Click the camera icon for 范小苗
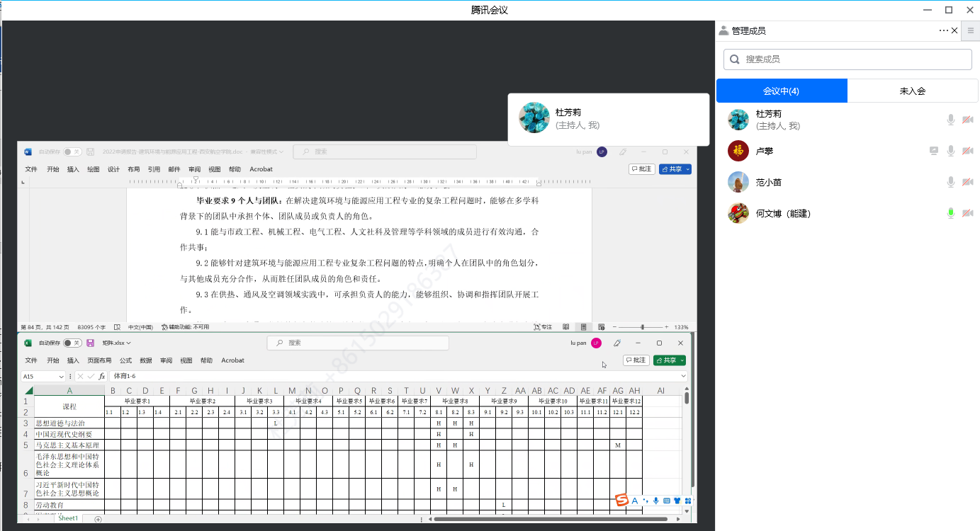 [x=968, y=182]
